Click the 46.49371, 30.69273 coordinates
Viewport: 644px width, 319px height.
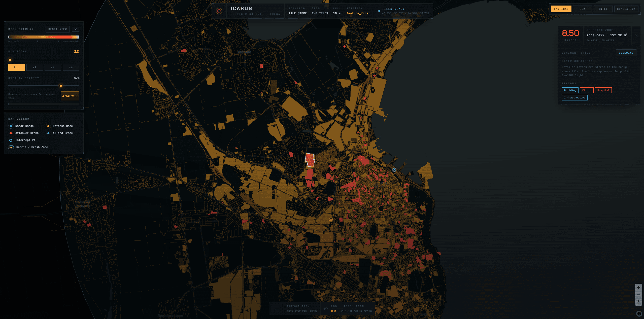click(x=600, y=41)
